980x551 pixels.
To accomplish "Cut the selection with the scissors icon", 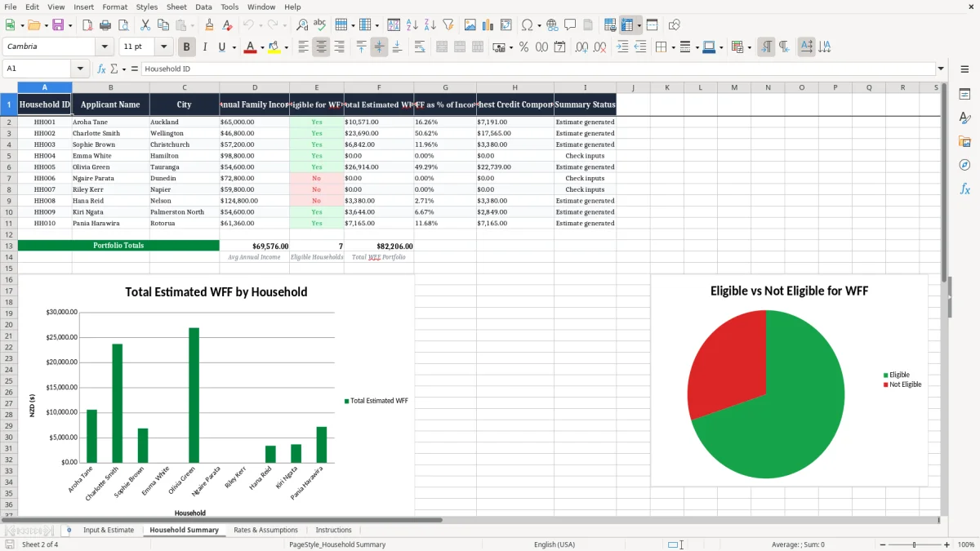I will (145, 25).
